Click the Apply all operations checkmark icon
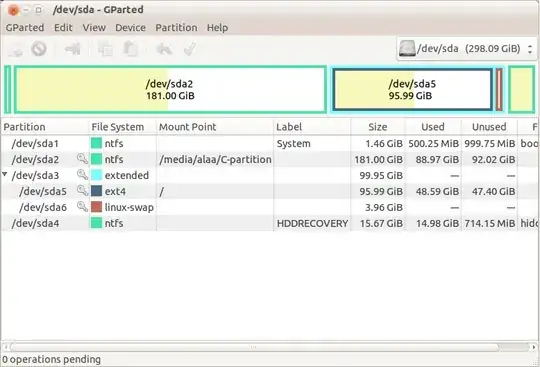This screenshot has width=540, height=367. click(x=190, y=49)
